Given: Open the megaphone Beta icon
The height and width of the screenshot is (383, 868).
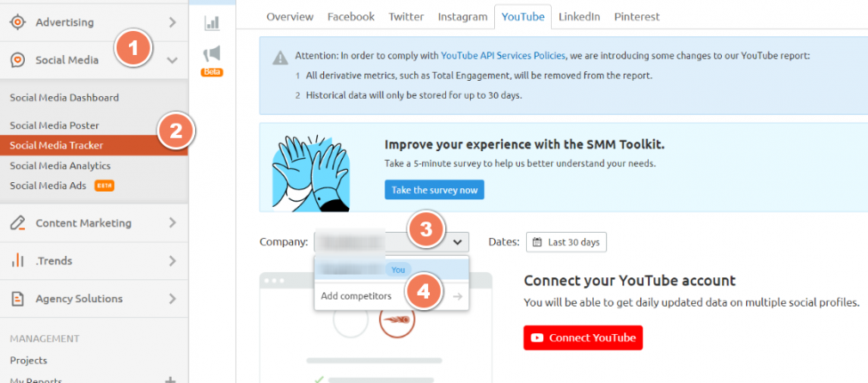Looking at the screenshot, I should point(212,54).
